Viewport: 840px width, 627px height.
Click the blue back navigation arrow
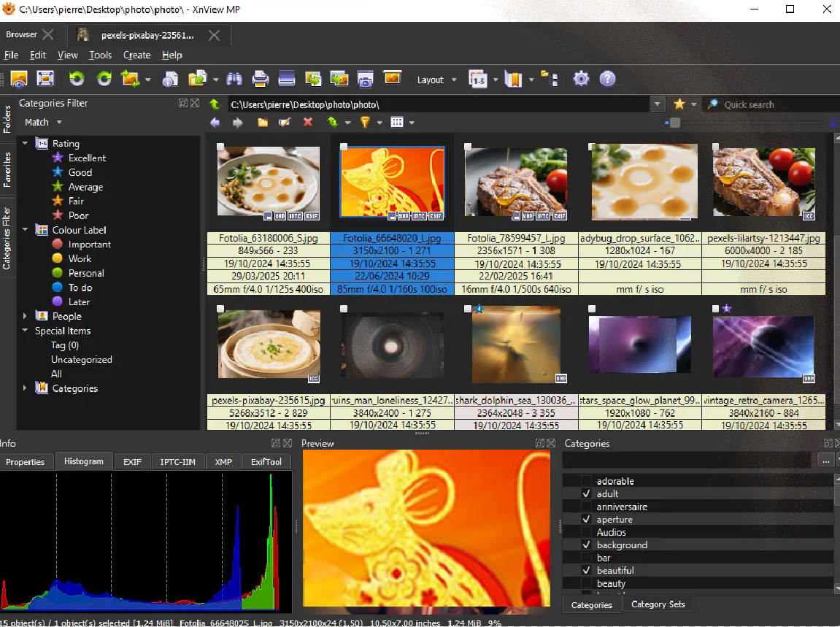coord(215,122)
